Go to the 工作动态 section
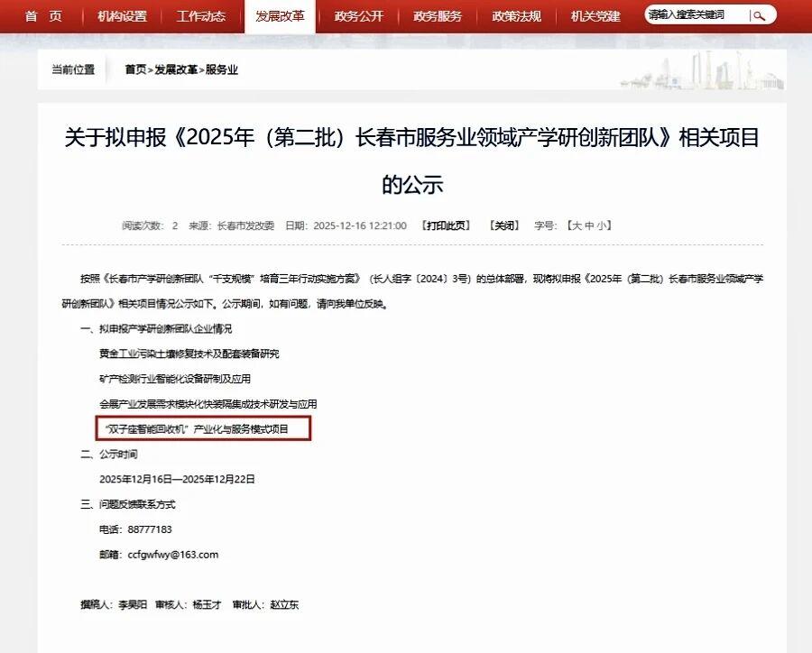812x653 pixels. (x=201, y=16)
